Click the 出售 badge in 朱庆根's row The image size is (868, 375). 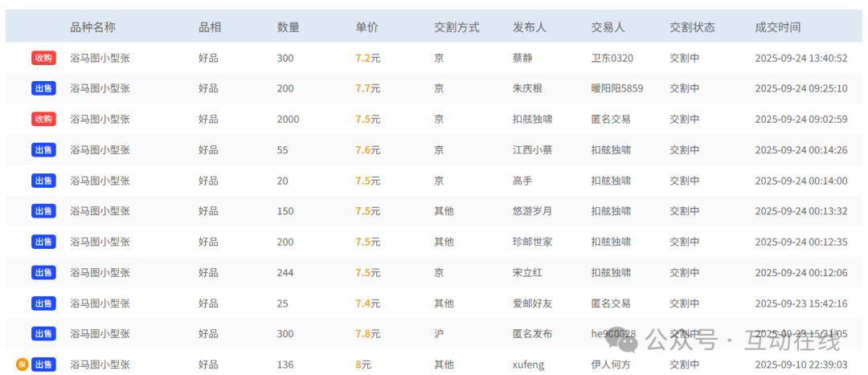click(43, 88)
